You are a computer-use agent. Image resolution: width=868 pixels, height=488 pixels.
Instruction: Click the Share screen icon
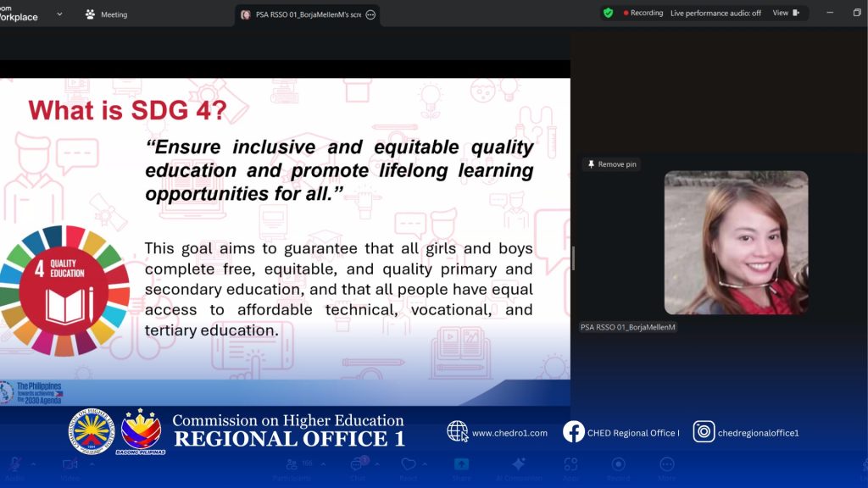(x=461, y=464)
